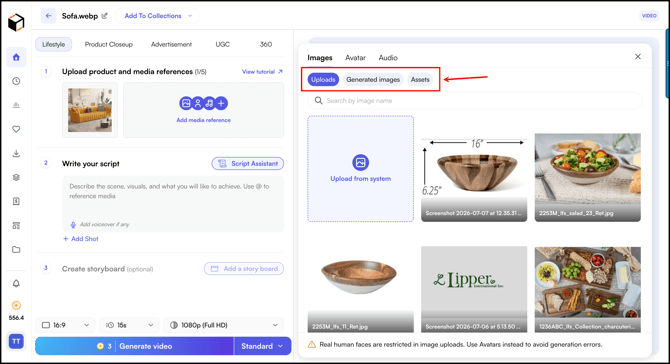Viewport: 670px width, 364px height.
Task: Open the View tutorial link
Action: pos(262,72)
